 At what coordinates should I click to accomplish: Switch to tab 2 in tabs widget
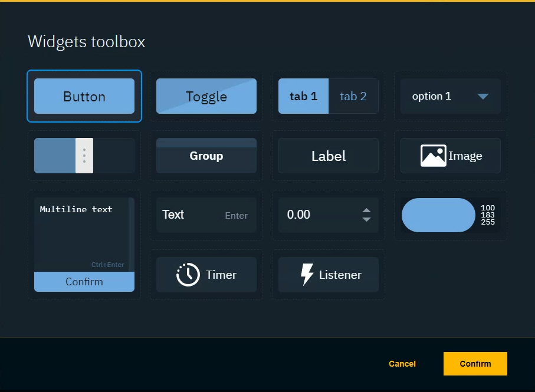(x=353, y=96)
